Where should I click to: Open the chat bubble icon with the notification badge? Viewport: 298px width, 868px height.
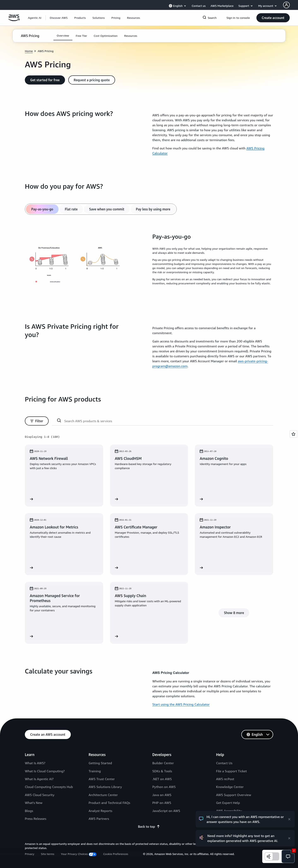[288, 856]
